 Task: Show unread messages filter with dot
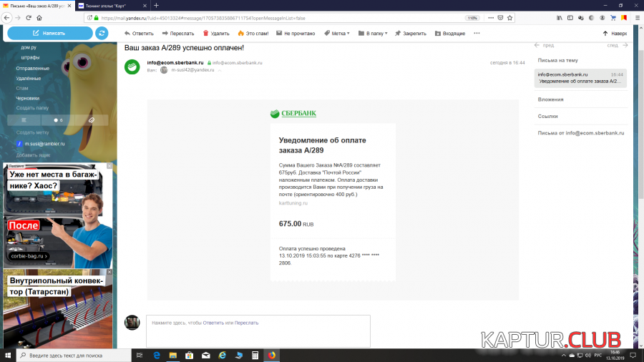click(57, 120)
